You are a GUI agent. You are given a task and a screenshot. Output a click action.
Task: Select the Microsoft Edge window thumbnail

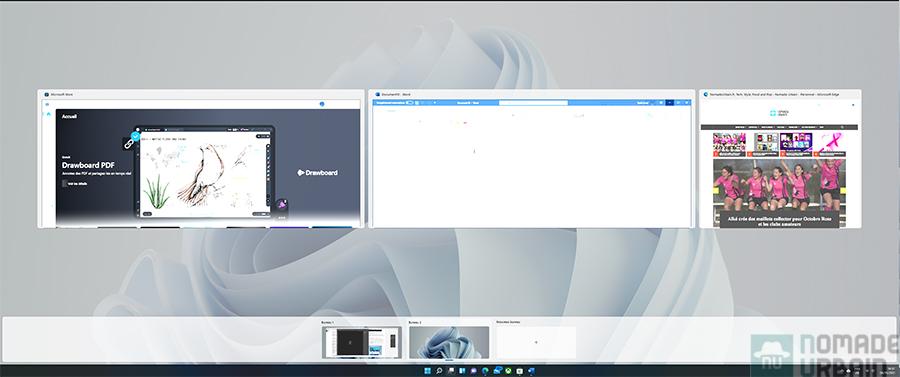[780, 158]
